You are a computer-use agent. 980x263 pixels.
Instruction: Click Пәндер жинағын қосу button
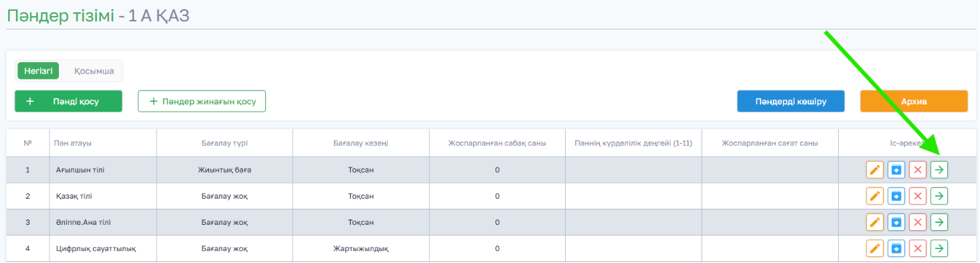point(201,101)
